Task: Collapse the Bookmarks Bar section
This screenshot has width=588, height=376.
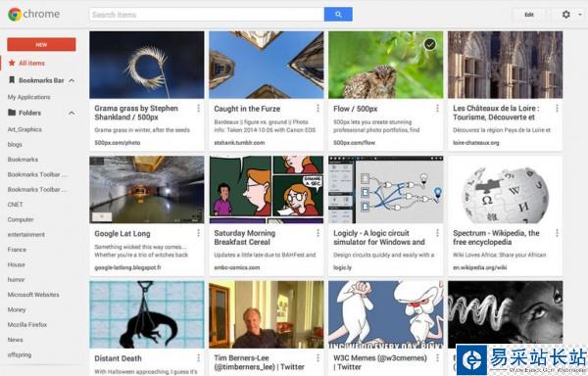Action: pos(72,80)
